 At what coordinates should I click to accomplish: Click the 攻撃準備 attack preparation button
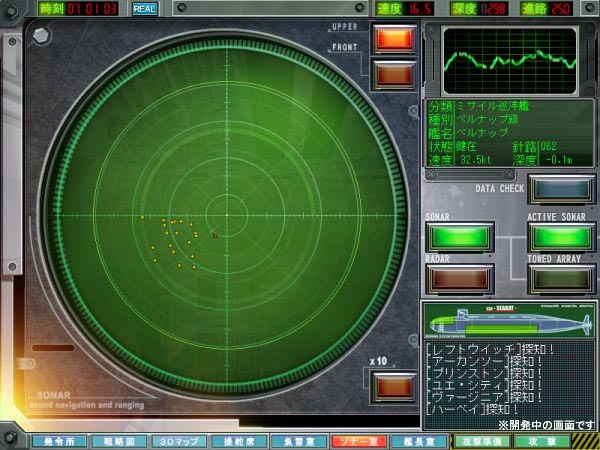(x=482, y=441)
